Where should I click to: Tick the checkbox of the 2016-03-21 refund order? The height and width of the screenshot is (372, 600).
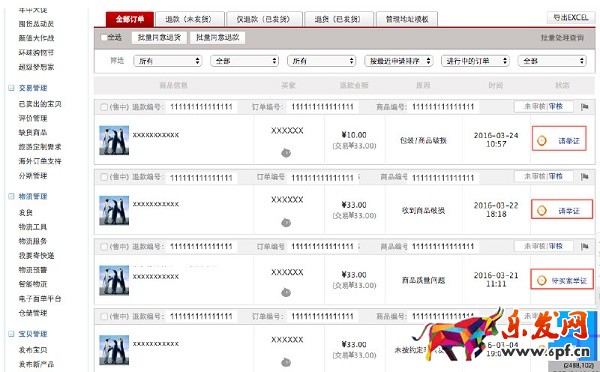pos(104,247)
